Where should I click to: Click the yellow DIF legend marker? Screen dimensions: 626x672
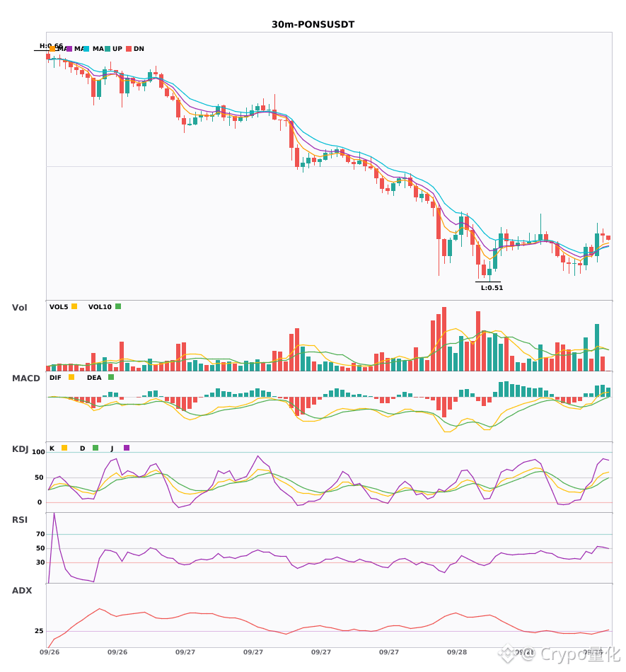click(71, 377)
